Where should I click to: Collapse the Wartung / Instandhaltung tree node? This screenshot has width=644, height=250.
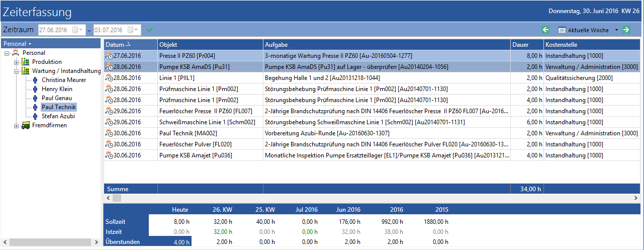click(x=16, y=71)
